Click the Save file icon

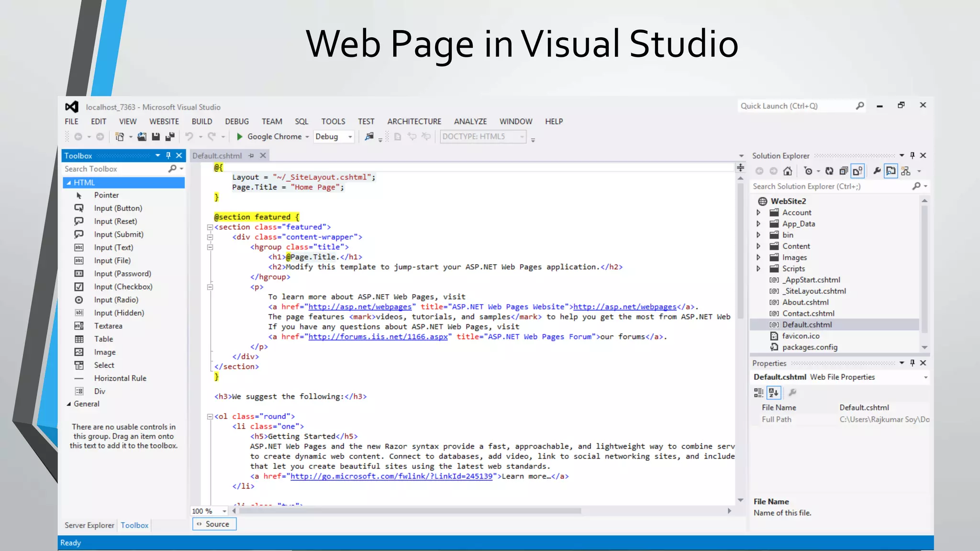pyautogui.click(x=156, y=137)
